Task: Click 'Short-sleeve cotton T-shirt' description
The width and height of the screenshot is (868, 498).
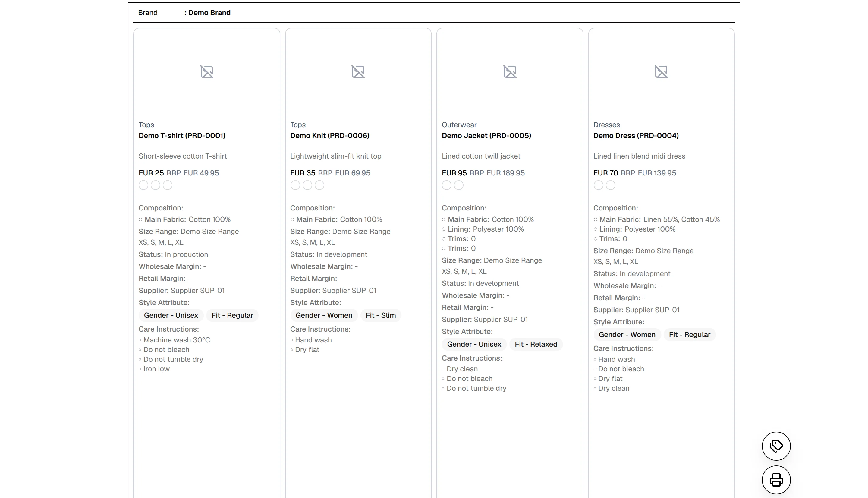Action: [183, 156]
